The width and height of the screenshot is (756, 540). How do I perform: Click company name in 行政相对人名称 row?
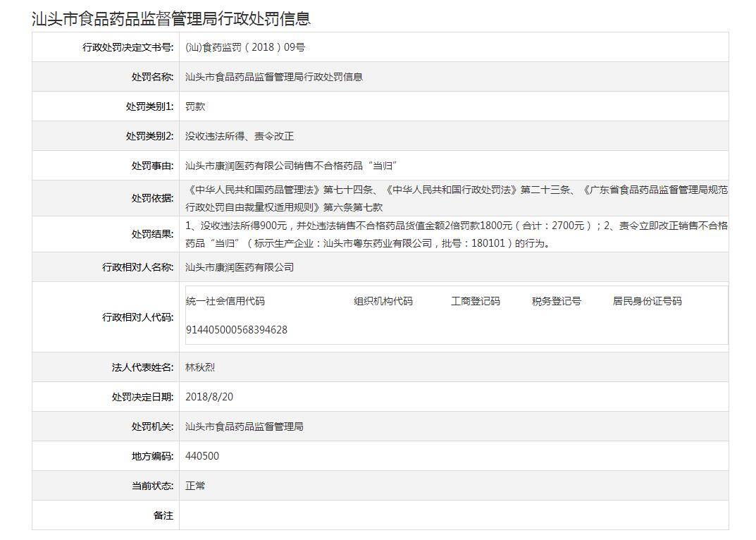click(239, 267)
